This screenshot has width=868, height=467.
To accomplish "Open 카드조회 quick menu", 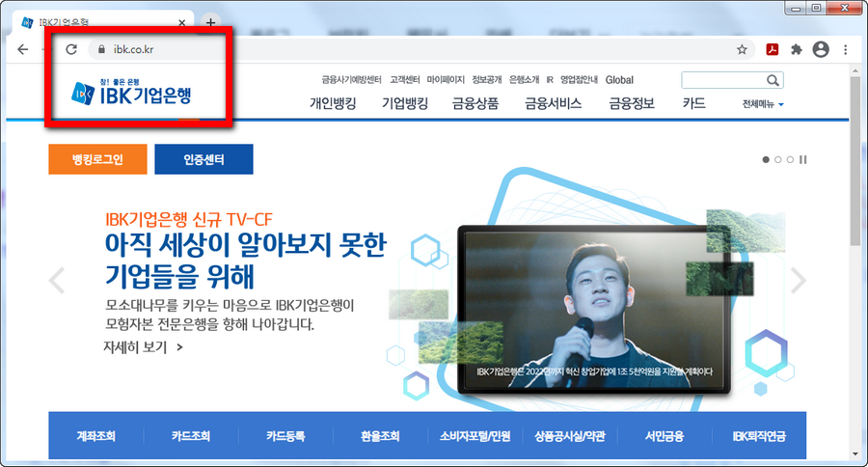I will coord(190,436).
